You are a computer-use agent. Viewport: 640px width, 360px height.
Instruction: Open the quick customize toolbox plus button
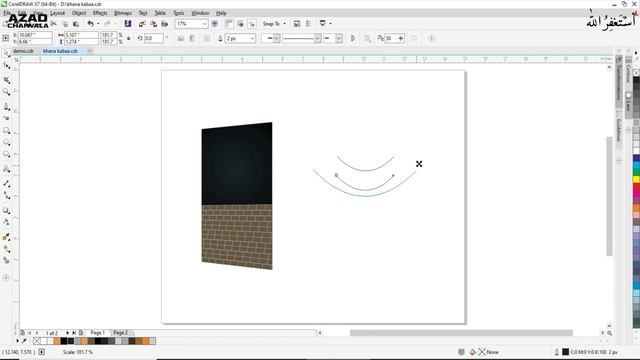(x=6, y=278)
